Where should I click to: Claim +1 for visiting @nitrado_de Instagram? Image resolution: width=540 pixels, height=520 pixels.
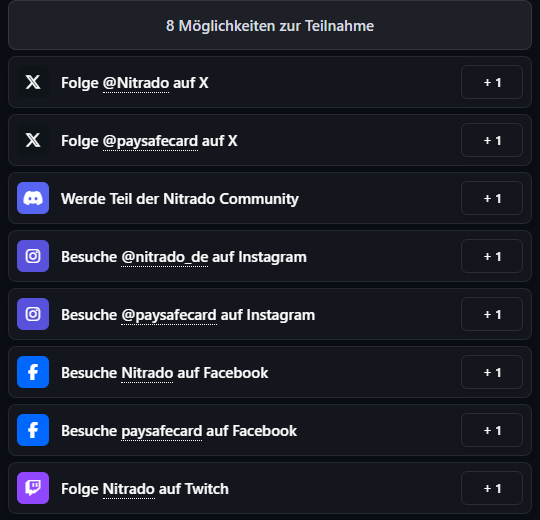[x=492, y=256]
